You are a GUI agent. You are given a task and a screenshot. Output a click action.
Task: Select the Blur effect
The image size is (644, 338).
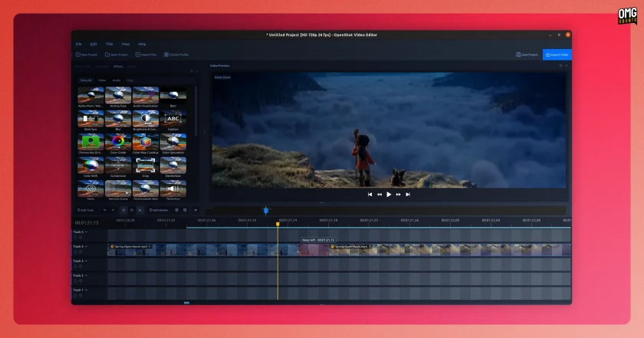pos(118,119)
